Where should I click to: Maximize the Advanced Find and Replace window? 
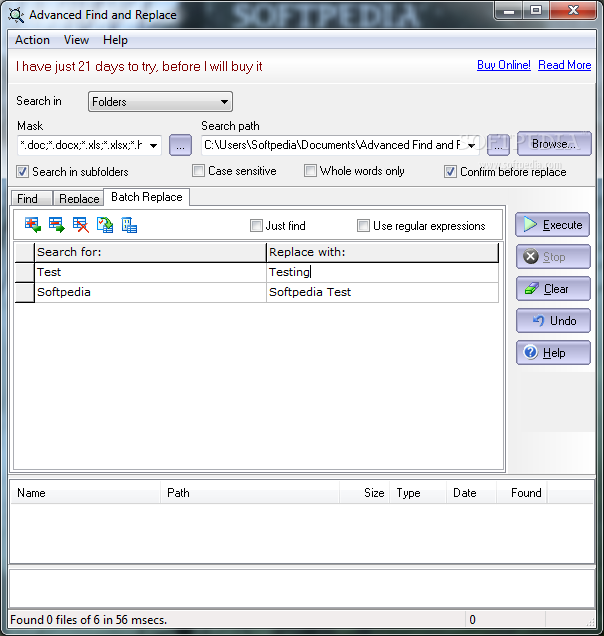point(536,11)
